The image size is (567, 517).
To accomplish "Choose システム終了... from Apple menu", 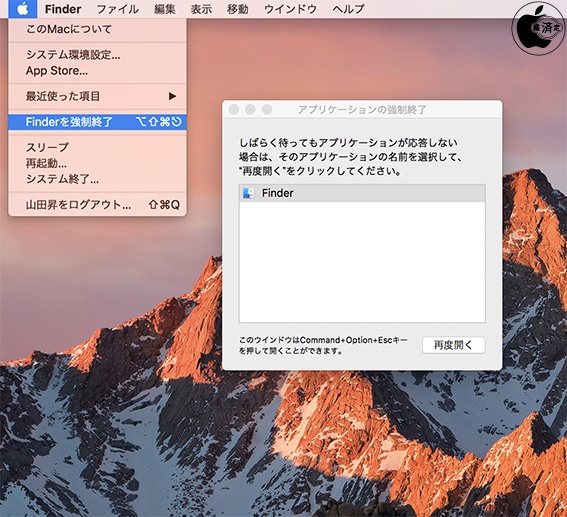I will [x=97, y=179].
